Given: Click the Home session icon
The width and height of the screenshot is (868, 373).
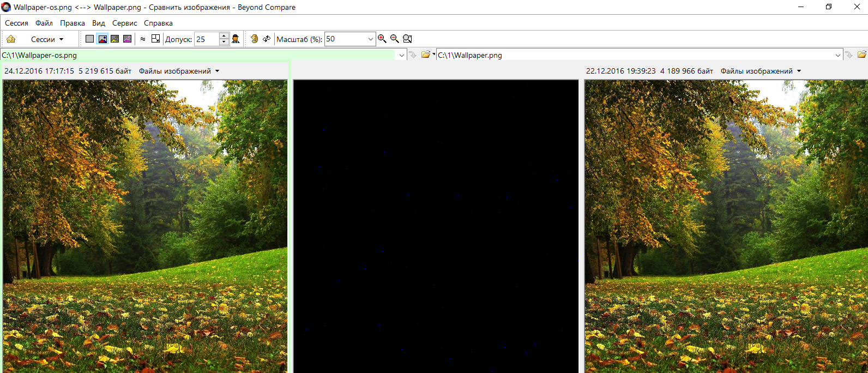Looking at the screenshot, I should tap(11, 39).
